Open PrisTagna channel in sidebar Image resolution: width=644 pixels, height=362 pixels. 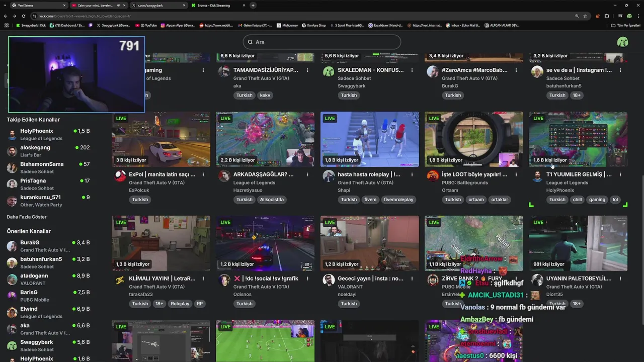coord(48,184)
